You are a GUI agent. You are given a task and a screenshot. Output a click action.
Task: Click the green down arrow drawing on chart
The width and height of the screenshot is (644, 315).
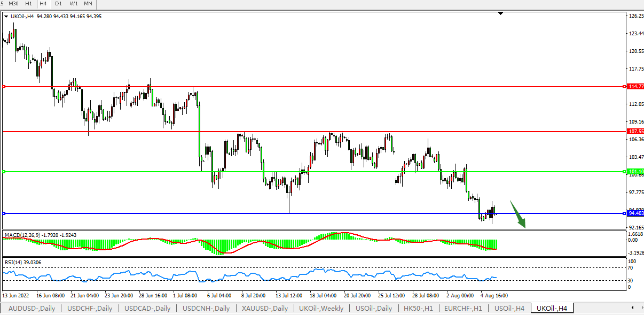click(x=518, y=214)
